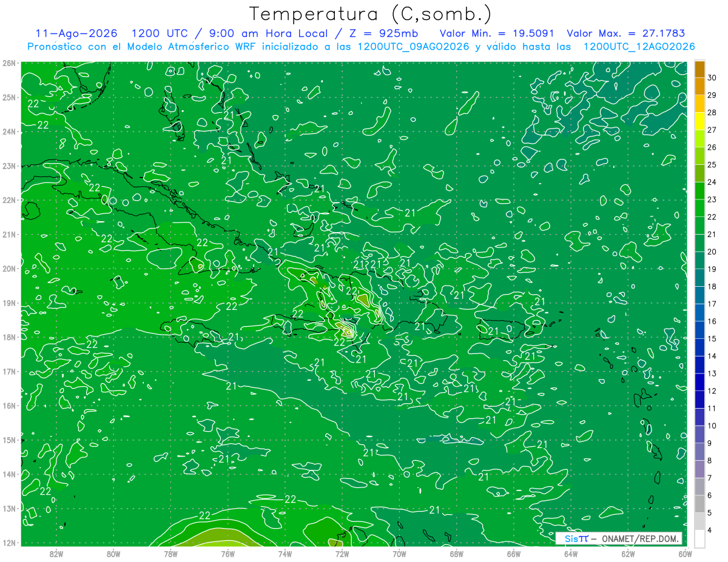
Task: Click the date text "11-Ago-2026"
Action: pyautogui.click(x=76, y=33)
